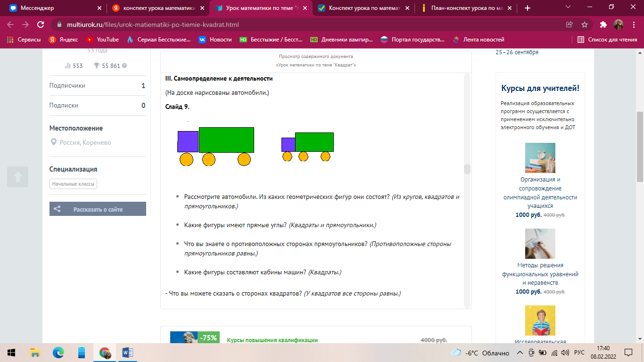Close the active Урок математики tab
This screenshot has width=644, height=362.
(305, 8)
